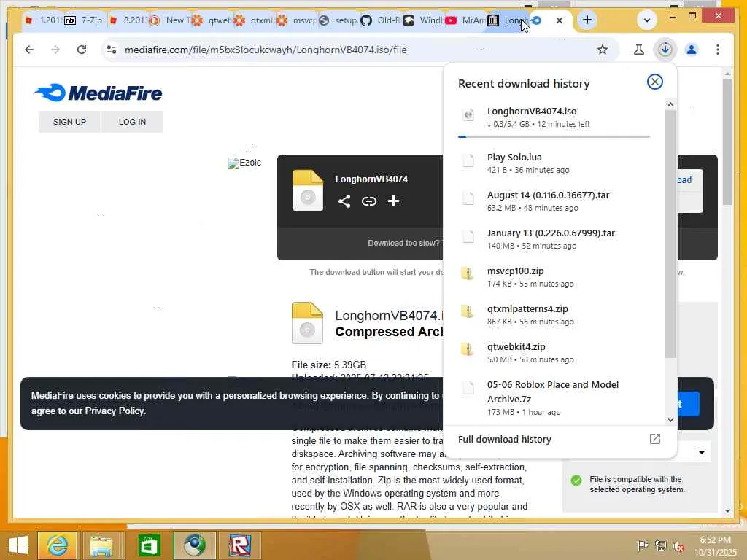The width and height of the screenshot is (747, 560).
Task: Open Full download history external link icon
Action: tap(655, 439)
